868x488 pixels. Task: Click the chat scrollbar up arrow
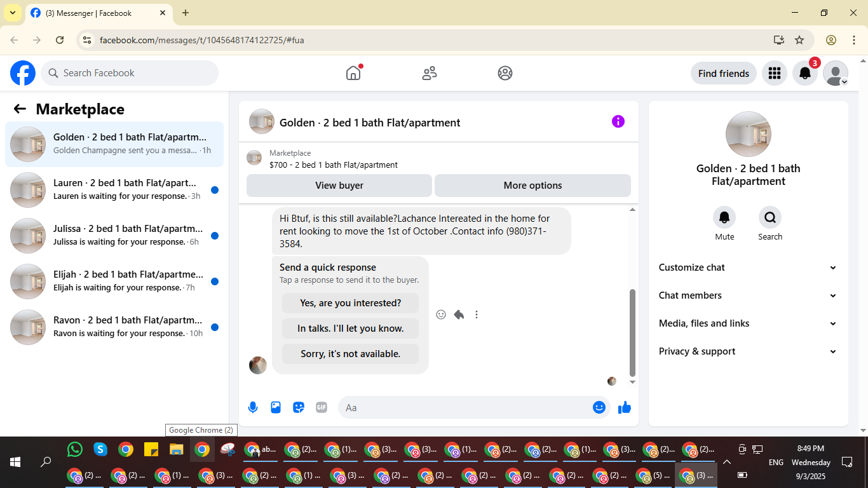pos(632,210)
